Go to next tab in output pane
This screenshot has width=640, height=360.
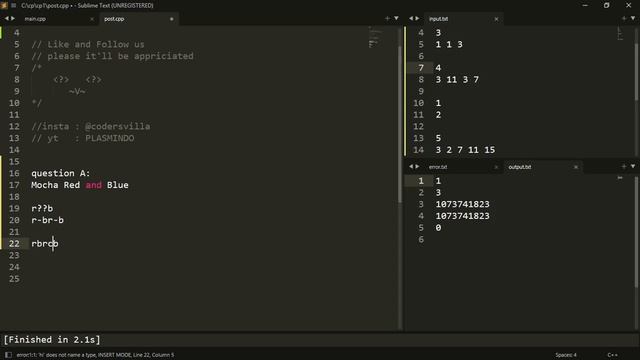tap(417, 167)
